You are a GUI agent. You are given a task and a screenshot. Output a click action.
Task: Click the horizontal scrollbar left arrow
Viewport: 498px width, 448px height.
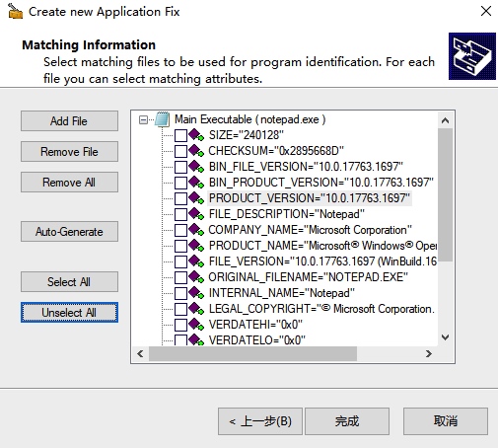(140, 354)
